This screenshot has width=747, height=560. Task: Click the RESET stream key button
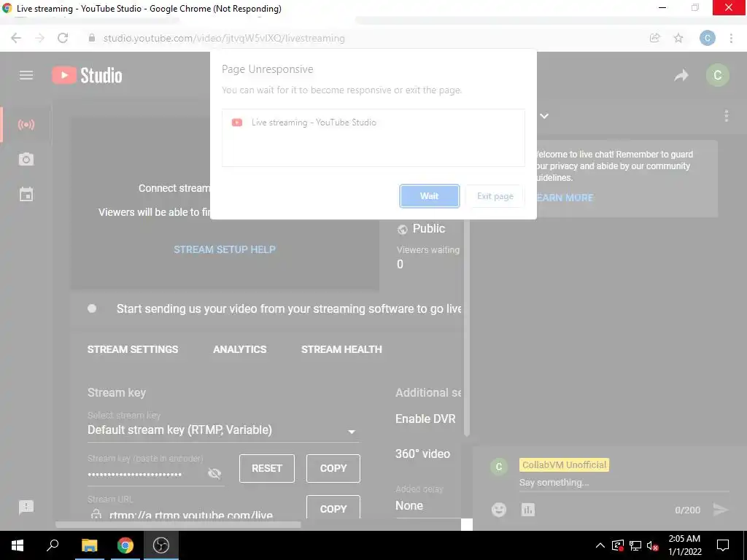pos(267,468)
